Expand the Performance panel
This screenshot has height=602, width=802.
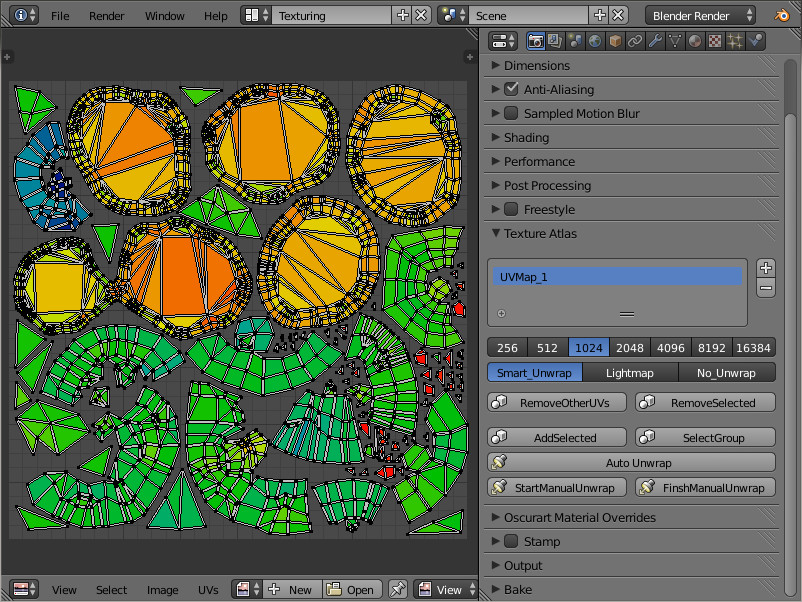point(538,161)
